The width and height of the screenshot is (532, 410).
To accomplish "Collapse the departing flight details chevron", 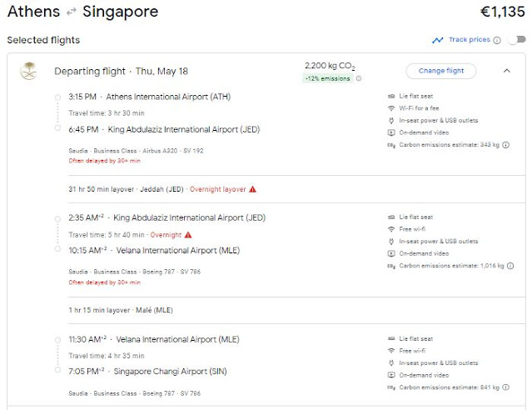I will [x=506, y=71].
